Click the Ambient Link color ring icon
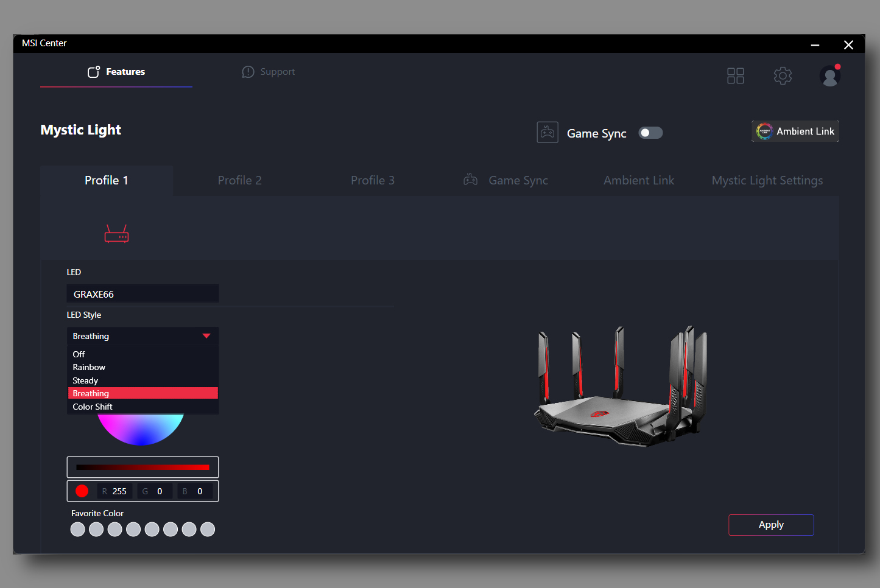The width and height of the screenshot is (880, 588). tap(764, 131)
